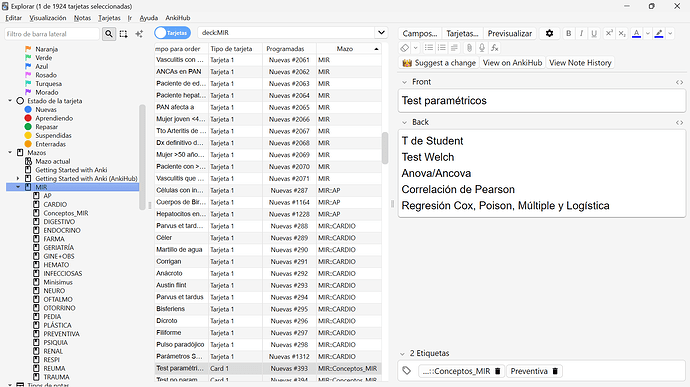Click View Note History
The image size is (690, 387).
(x=580, y=63)
